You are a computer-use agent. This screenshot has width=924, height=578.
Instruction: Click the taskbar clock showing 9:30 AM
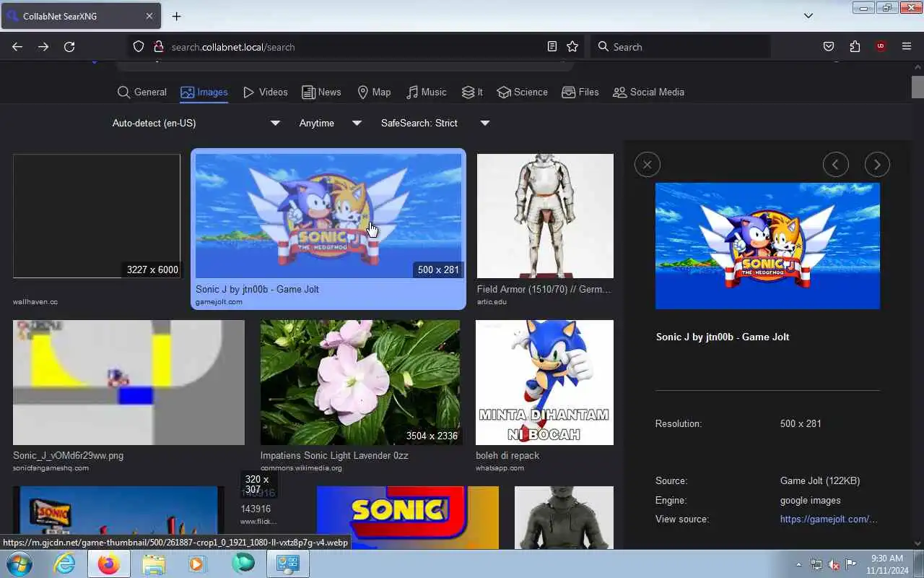(x=886, y=564)
